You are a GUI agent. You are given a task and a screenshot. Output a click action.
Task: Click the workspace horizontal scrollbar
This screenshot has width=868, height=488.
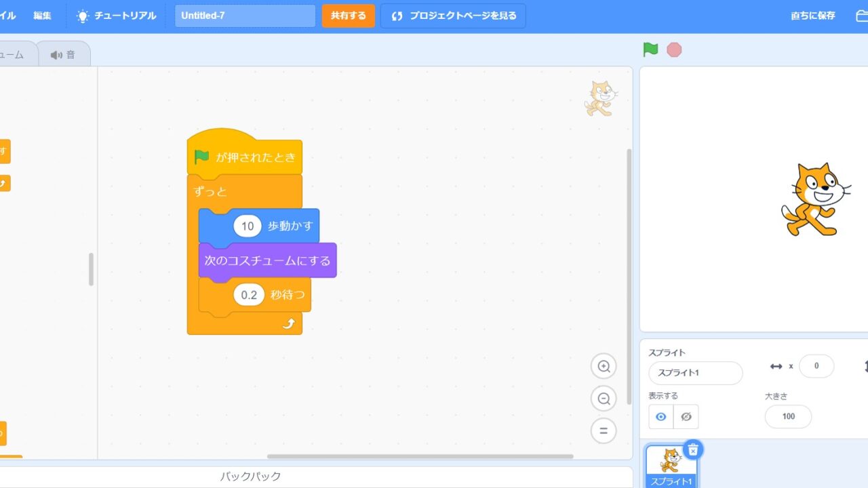click(420, 456)
